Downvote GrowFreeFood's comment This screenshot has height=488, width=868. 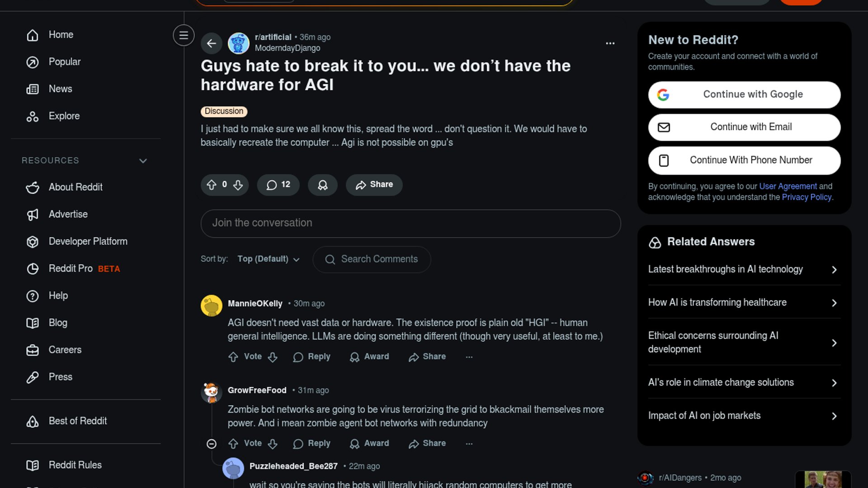(x=273, y=444)
